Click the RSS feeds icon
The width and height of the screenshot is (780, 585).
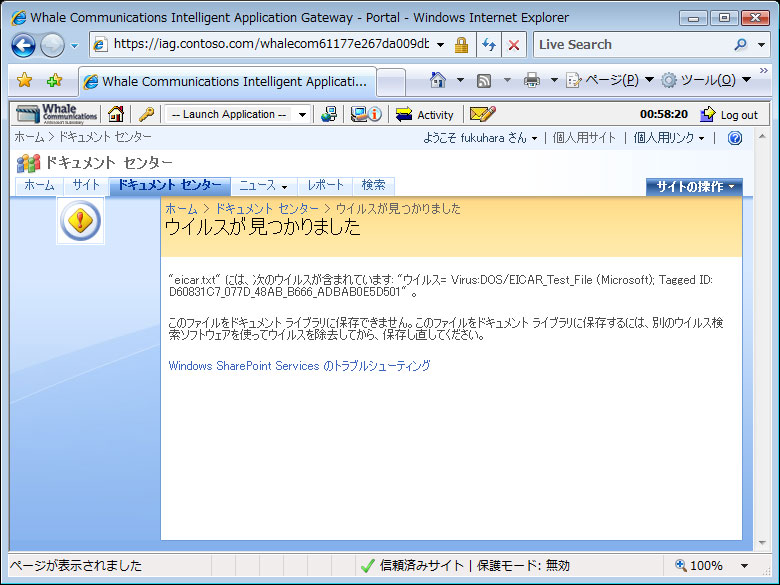click(x=484, y=80)
